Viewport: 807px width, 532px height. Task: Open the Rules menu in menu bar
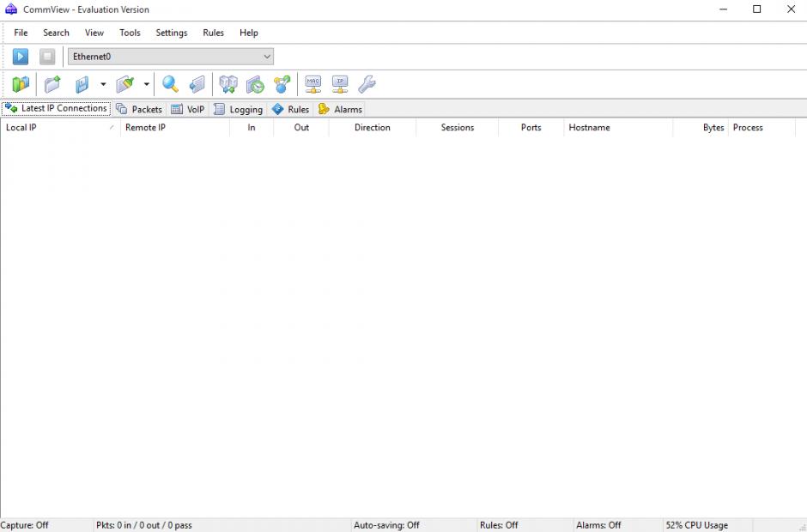pyautogui.click(x=213, y=33)
